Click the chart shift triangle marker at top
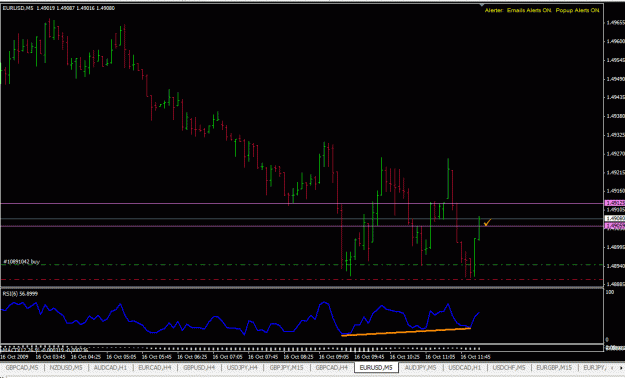This screenshot has height=378, width=625. 482,5
